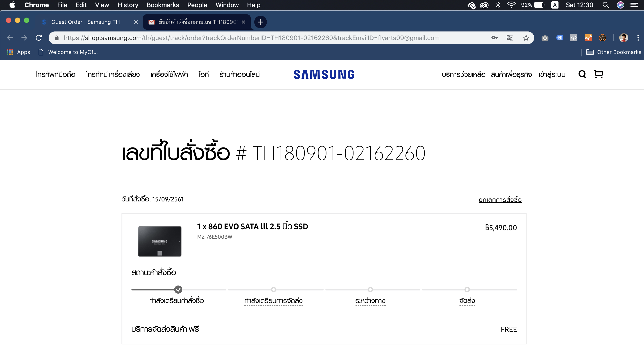Click the ฿5,490.00 price
This screenshot has height=348, width=644.
pos(501,227)
